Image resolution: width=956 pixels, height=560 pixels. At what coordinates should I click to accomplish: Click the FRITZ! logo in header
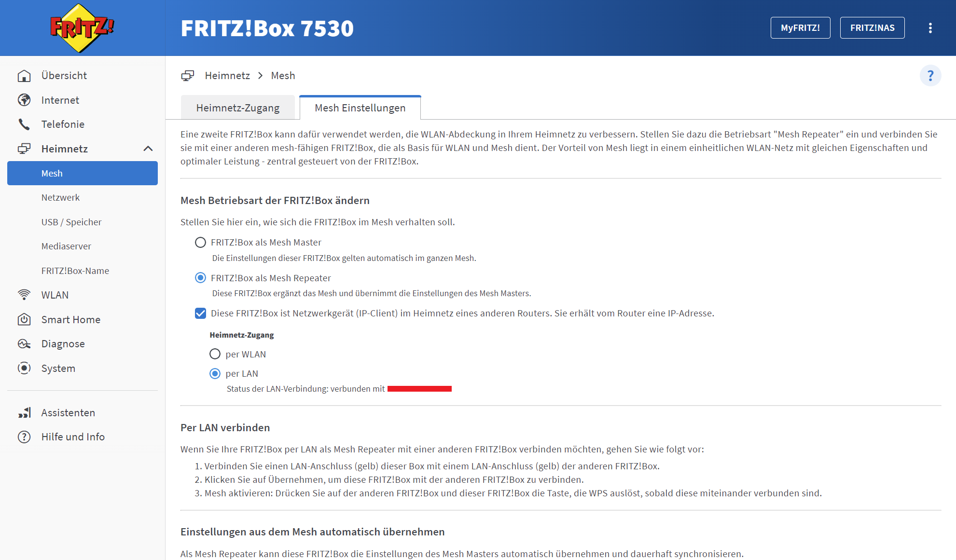point(82,28)
